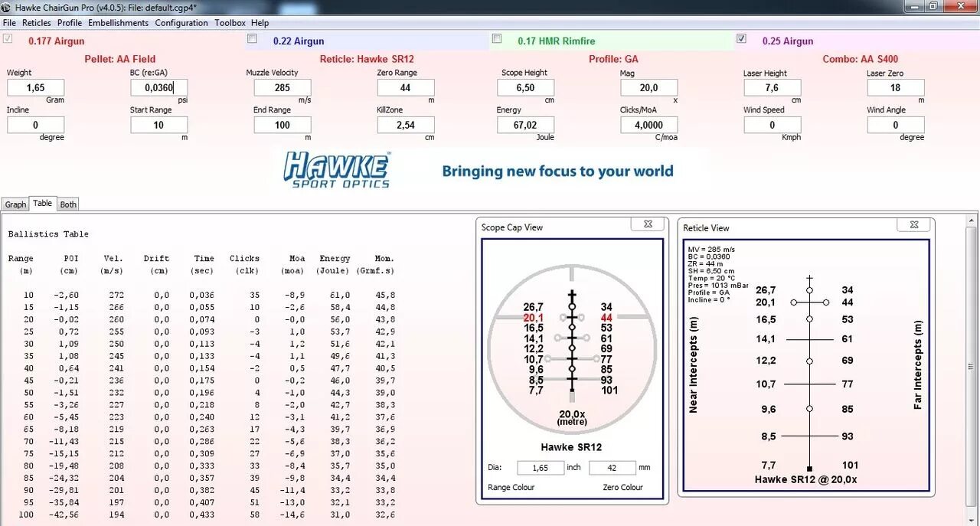Edit the Clicks/MoA field
The width and height of the screenshot is (980, 526).
[x=648, y=125]
